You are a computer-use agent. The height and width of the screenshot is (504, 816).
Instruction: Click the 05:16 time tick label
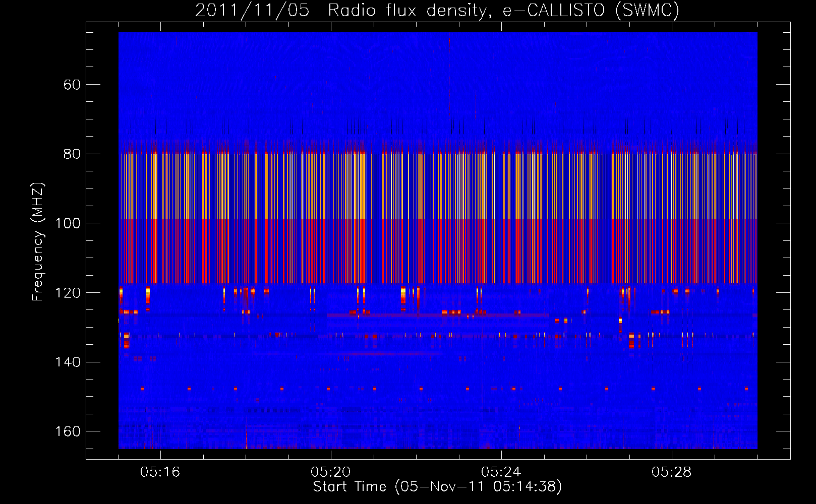[x=160, y=472]
